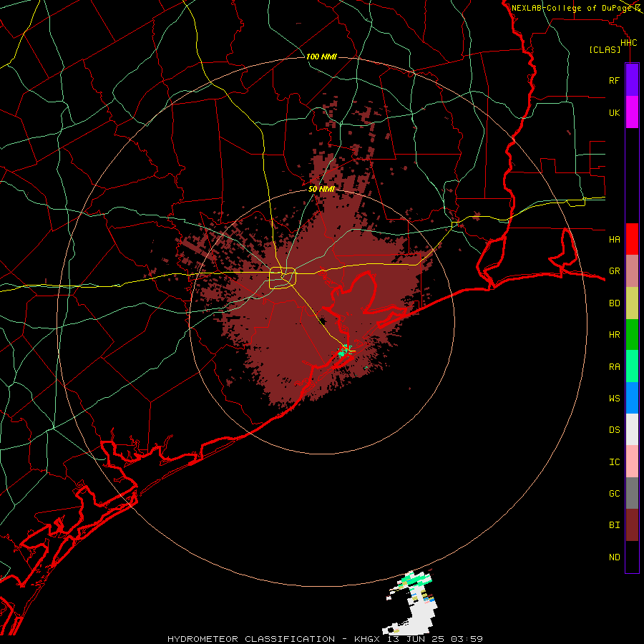
Task: Click the 03:59 time stamp
Action: pyautogui.click(x=467, y=639)
